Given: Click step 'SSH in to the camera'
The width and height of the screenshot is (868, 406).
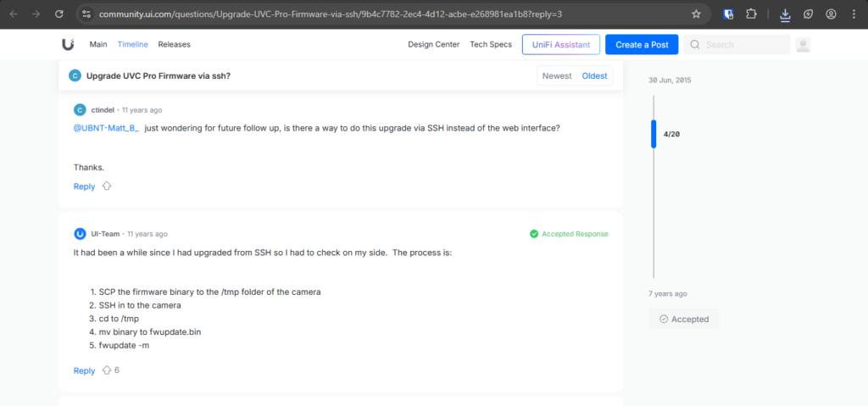Looking at the screenshot, I should [140, 305].
